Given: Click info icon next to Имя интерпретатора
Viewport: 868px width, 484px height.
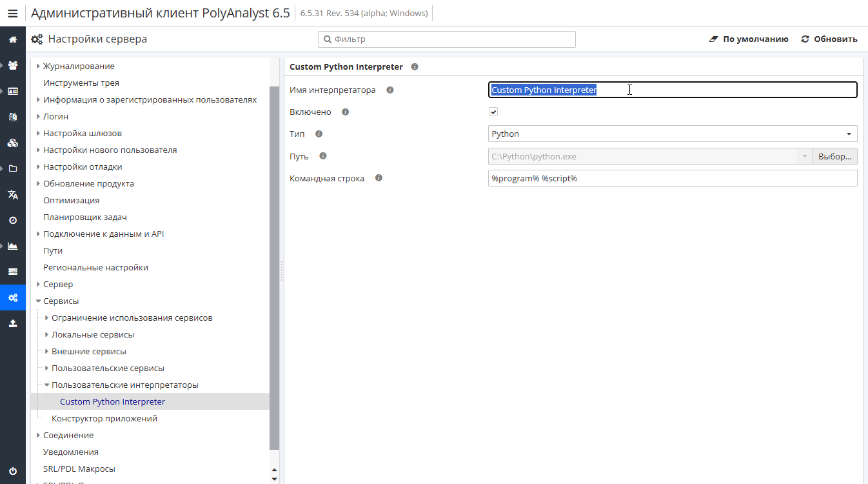Looking at the screenshot, I should coord(390,90).
